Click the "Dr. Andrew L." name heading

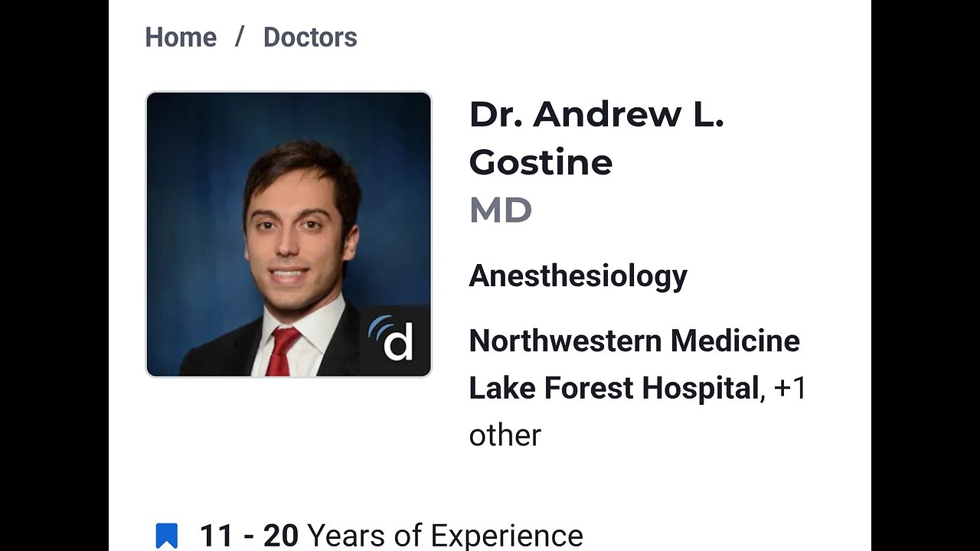pyautogui.click(x=596, y=115)
